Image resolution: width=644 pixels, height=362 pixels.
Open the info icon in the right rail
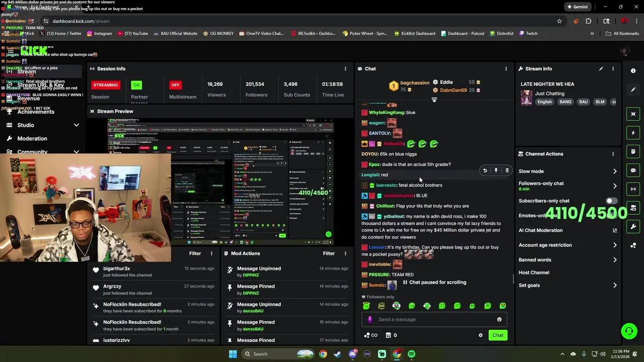[x=633, y=71]
